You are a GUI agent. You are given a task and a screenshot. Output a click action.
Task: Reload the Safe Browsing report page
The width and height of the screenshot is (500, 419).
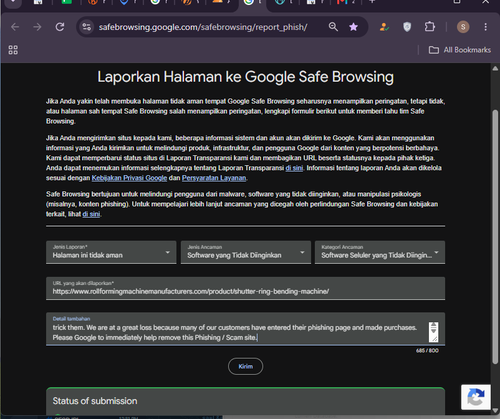[60, 27]
